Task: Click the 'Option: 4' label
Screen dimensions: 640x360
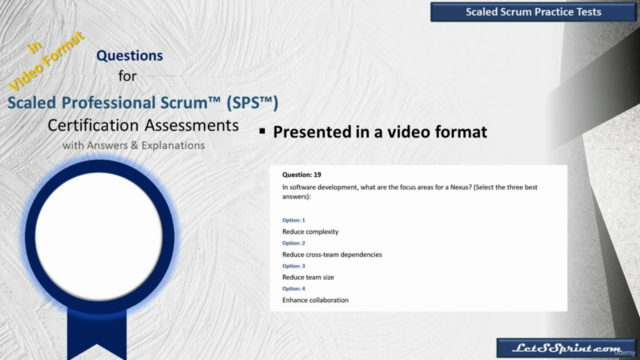Action: click(293, 289)
